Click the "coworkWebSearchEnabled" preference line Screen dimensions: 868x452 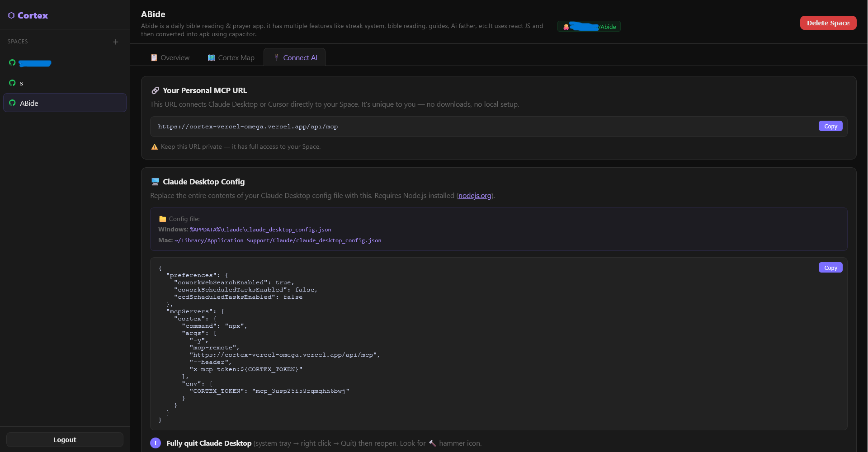coord(234,282)
